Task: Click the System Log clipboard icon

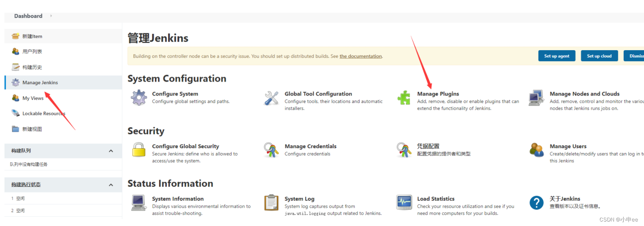Action: point(271,202)
